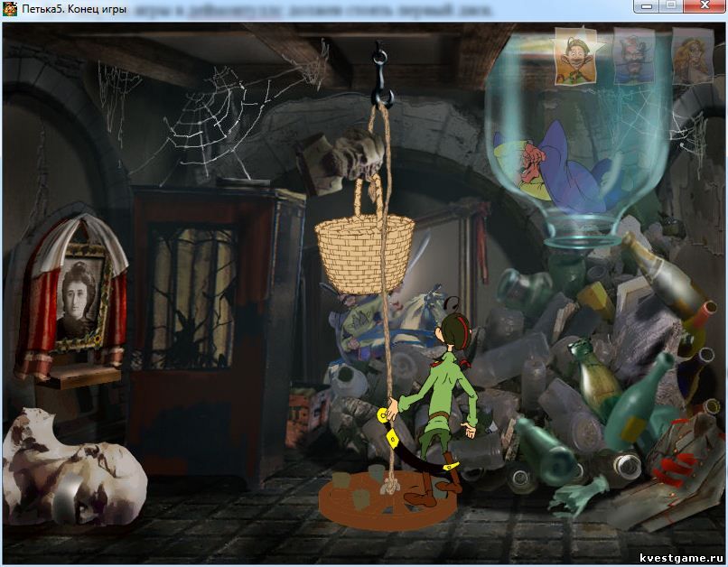Click the knotted rope end on the platform
Image resolution: width=728 pixels, height=567 pixels.
[x=390, y=486]
